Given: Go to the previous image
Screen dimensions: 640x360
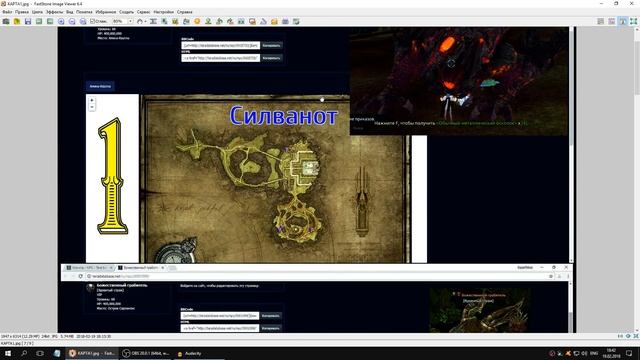Looking at the screenshot, I should click(x=39, y=21).
